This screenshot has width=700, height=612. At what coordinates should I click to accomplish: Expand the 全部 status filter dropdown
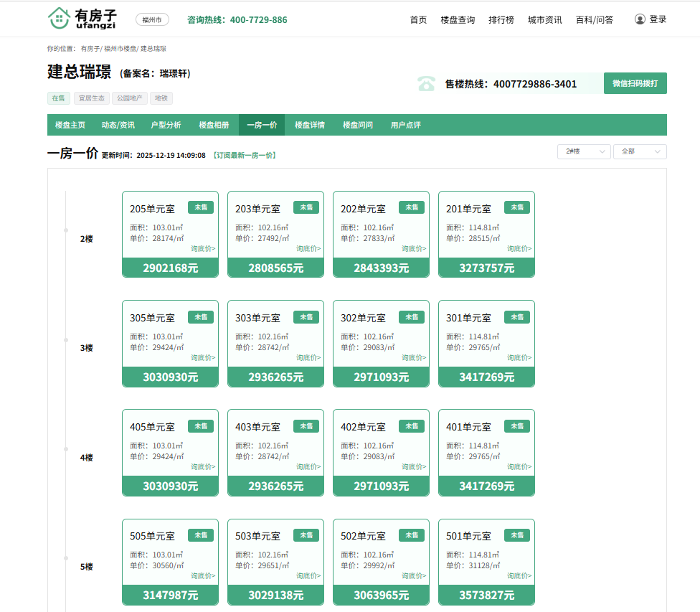coord(639,151)
